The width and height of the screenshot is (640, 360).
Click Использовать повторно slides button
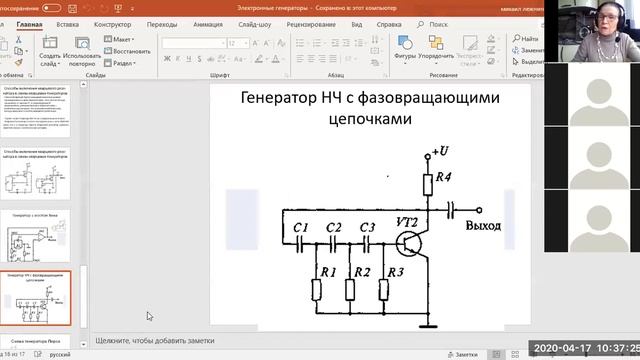click(x=82, y=51)
